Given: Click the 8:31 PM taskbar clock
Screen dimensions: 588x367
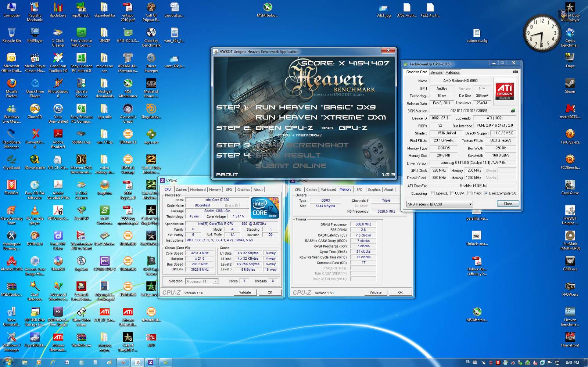Looking at the screenshot, I should click(572, 363).
